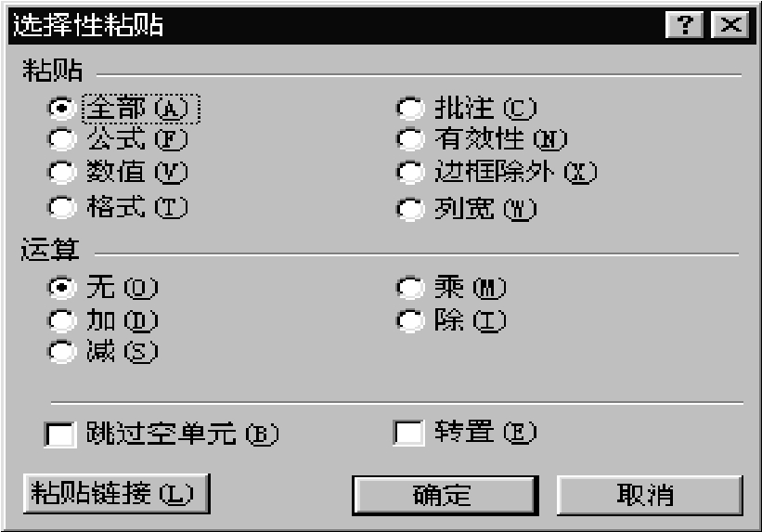Choose the 加 (D) operation
Viewport: 762px width, 532px height.
[x=62, y=321]
